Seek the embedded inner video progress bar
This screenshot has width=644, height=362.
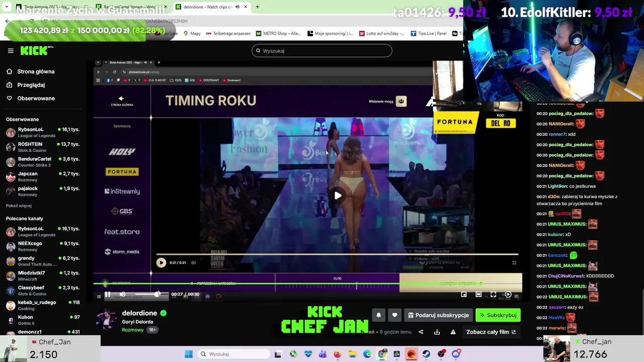tap(337, 254)
